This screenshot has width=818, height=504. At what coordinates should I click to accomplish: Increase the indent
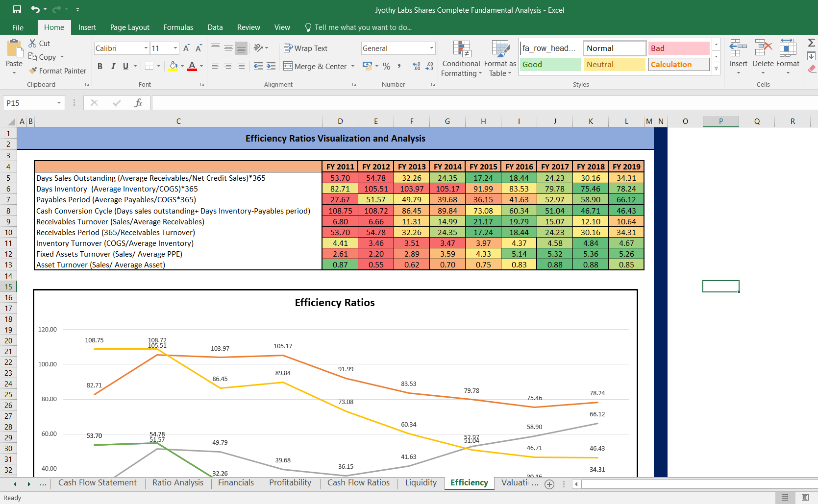pyautogui.click(x=271, y=66)
